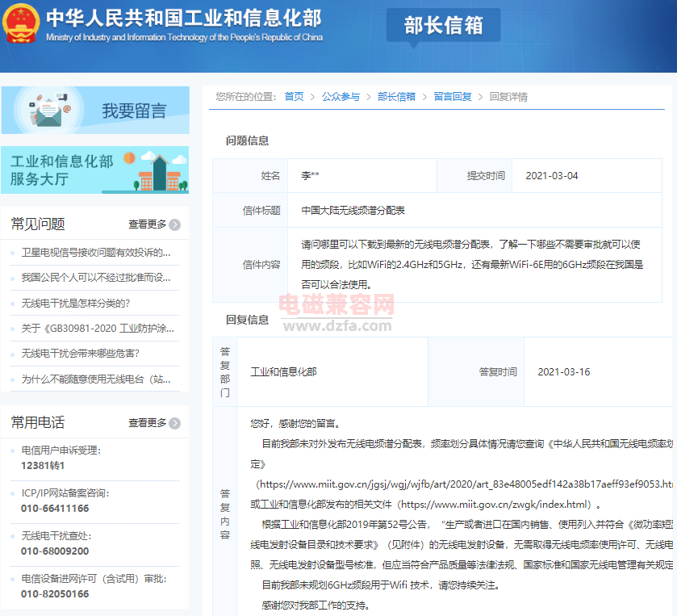The width and height of the screenshot is (677, 616).
Task: Click 查看更多 arrow icon beside 常用电话
Action: pos(175,423)
